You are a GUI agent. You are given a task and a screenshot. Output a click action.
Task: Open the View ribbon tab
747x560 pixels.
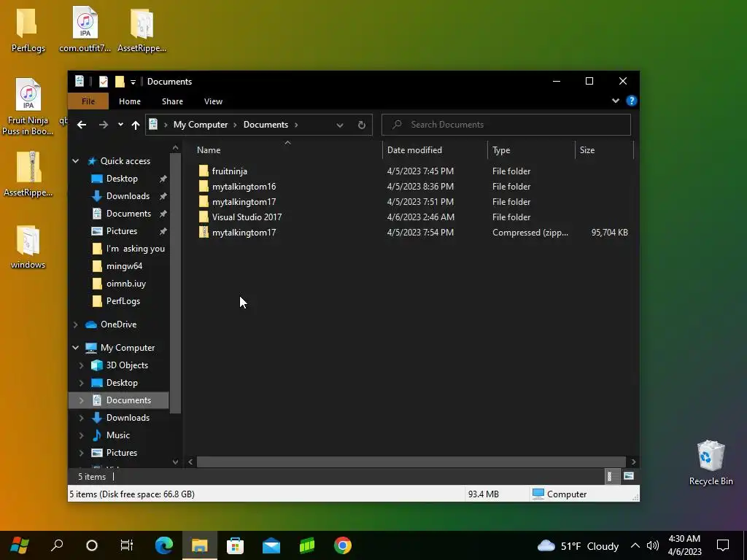tap(213, 101)
